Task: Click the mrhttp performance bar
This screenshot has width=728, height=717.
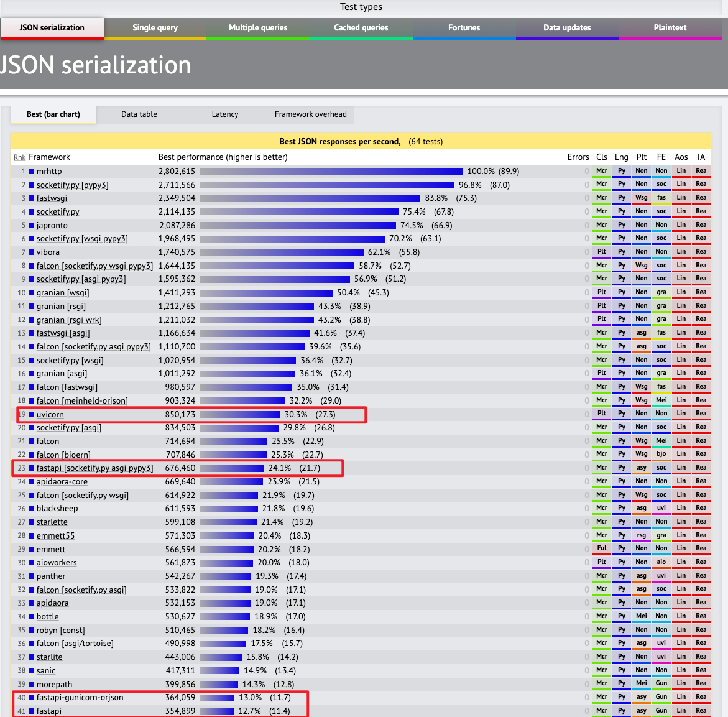Action: click(331, 172)
